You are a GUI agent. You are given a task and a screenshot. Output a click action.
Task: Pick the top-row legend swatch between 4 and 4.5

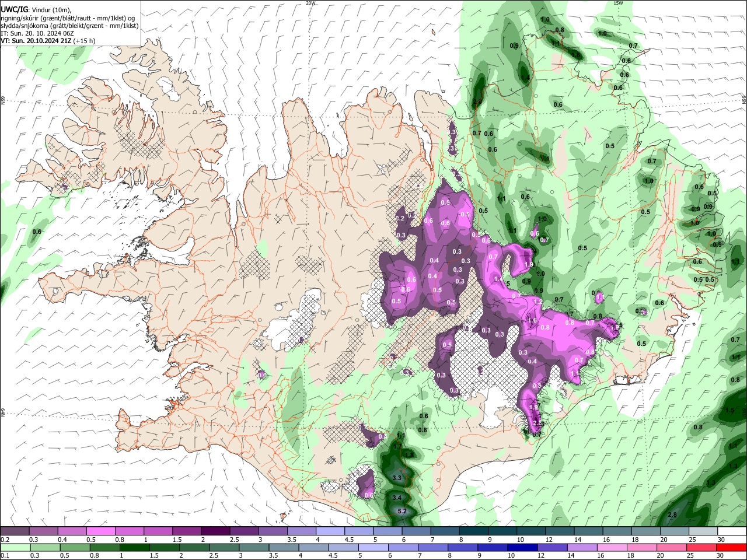(329, 531)
